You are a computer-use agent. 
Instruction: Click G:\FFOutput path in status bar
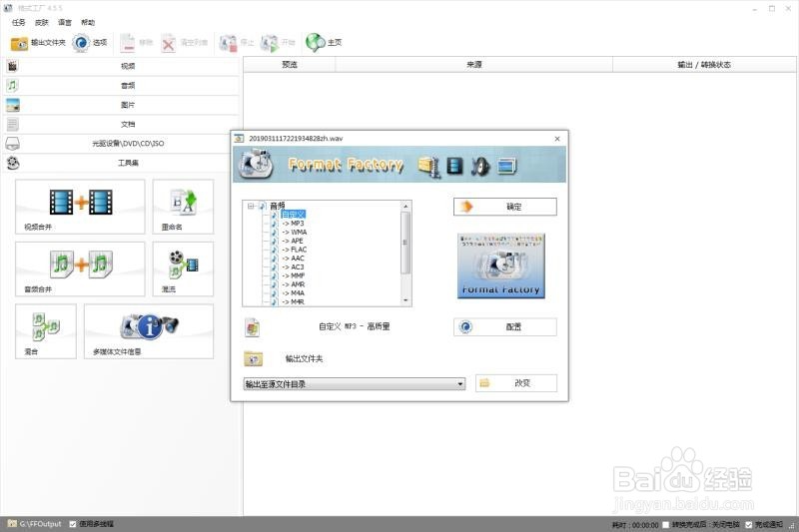click(40, 524)
